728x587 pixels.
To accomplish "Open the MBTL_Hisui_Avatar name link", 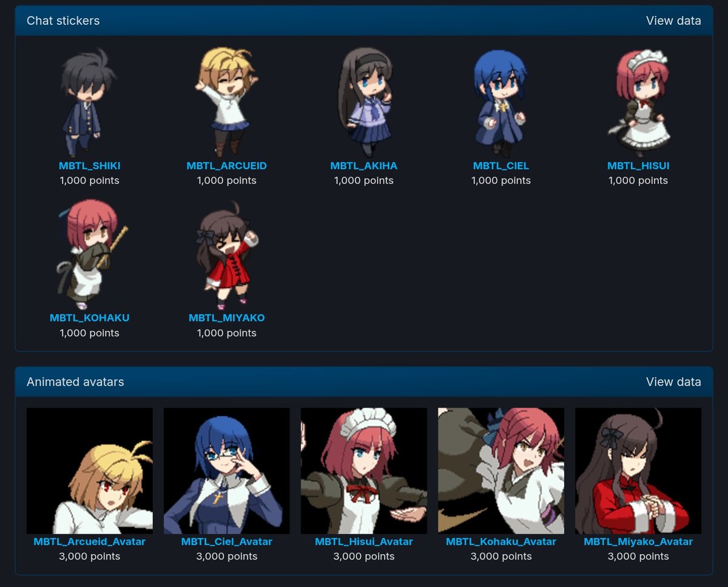I will [364, 542].
